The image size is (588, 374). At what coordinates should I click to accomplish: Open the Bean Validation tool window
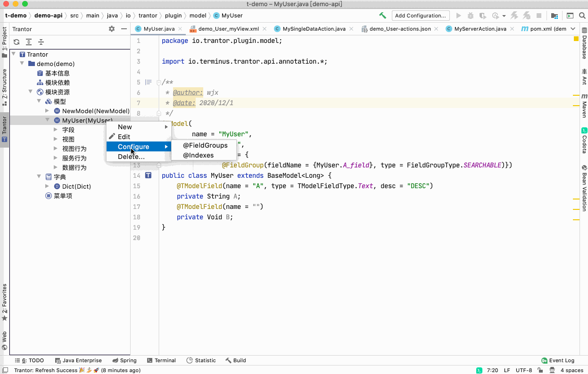584,187
